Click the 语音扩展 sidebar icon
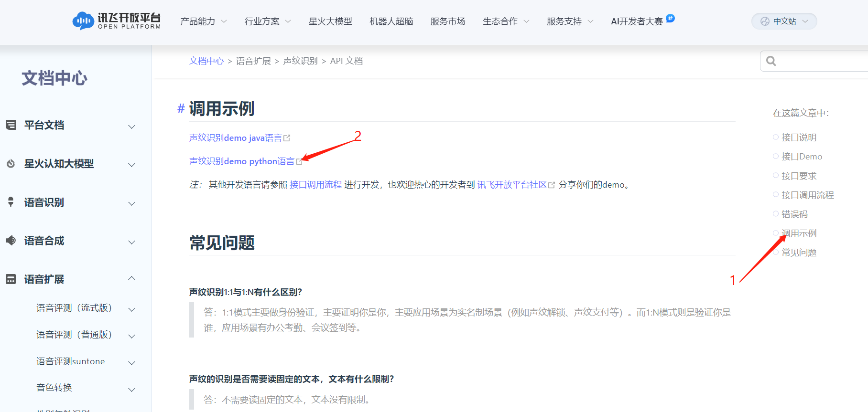 (11, 279)
